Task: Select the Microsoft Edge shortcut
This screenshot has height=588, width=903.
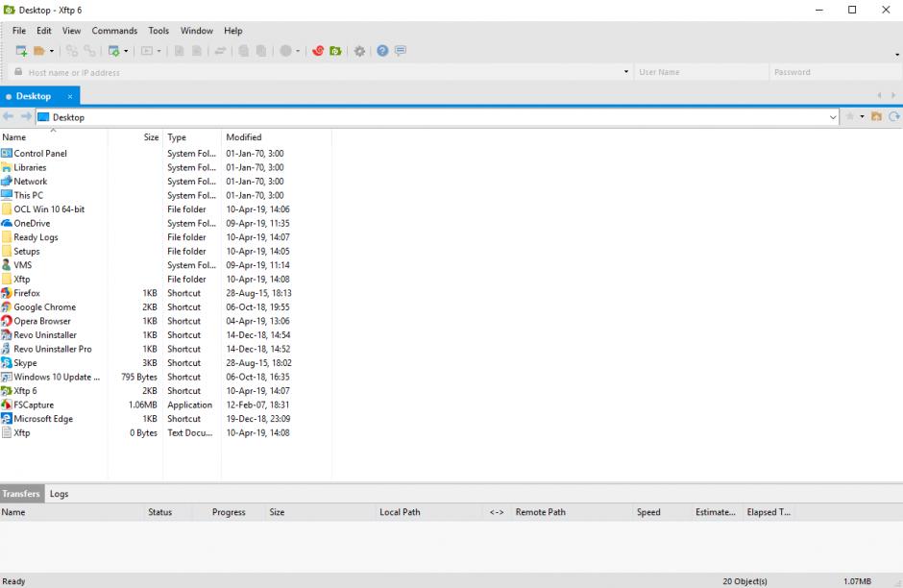Action: [x=43, y=419]
